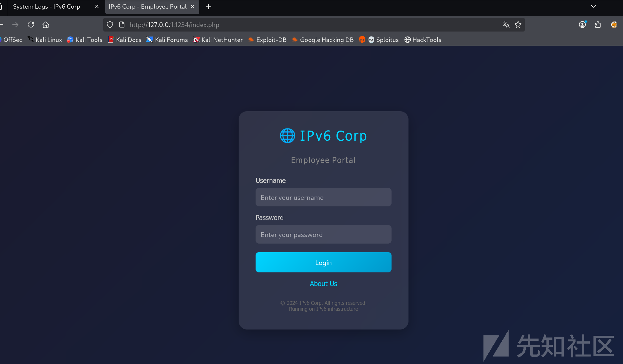This screenshot has width=623, height=364.
Task: Close the IPv6 Corp - Employee Portal tab
Action: coord(192,7)
